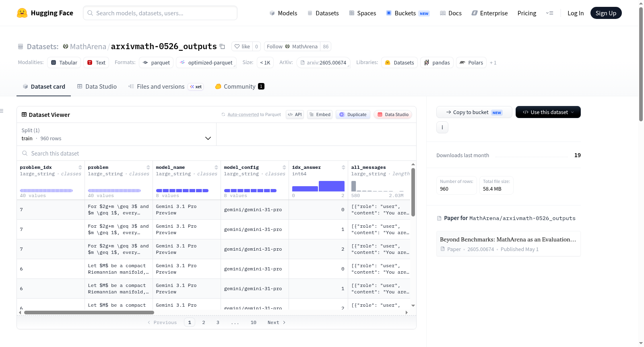Click the table horizontal scrollbar thumb

pos(89,312)
